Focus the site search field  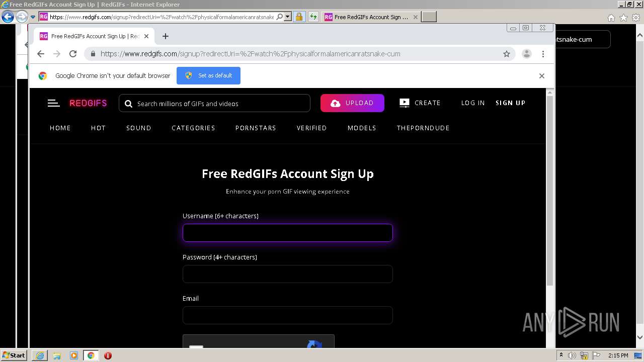[214, 103]
